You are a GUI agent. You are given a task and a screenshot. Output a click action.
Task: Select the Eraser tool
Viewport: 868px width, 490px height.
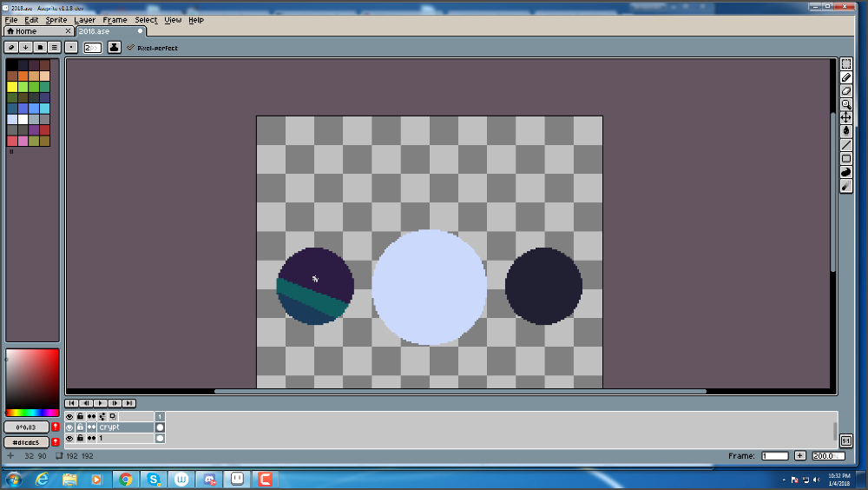point(845,91)
